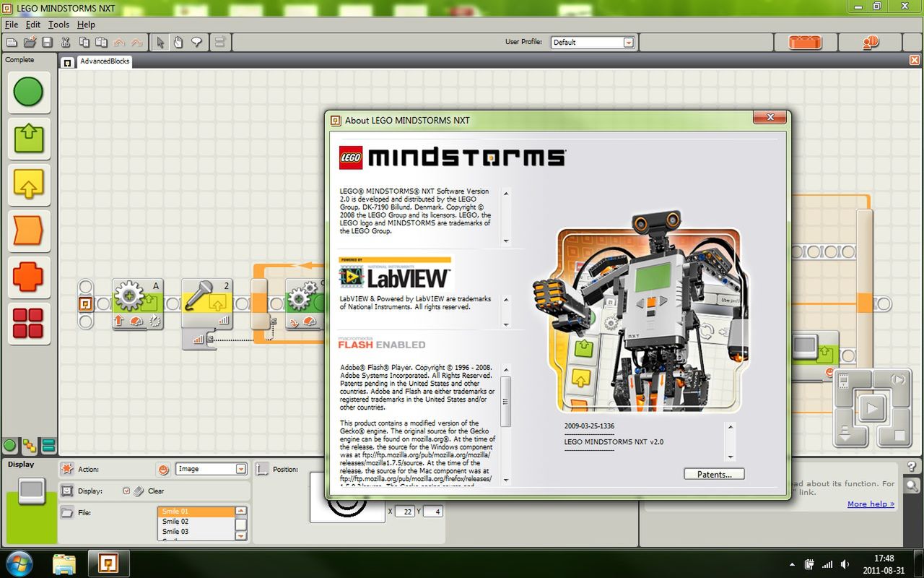Select the Pan hand tool
This screenshot has width=924, height=578.
point(178,43)
